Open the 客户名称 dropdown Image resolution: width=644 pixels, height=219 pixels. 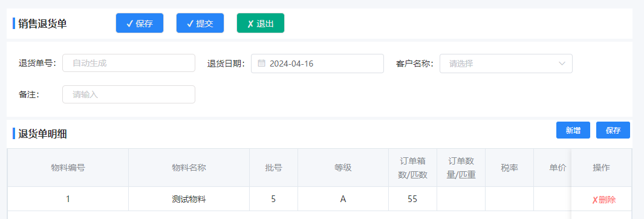(x=506, y=64)
